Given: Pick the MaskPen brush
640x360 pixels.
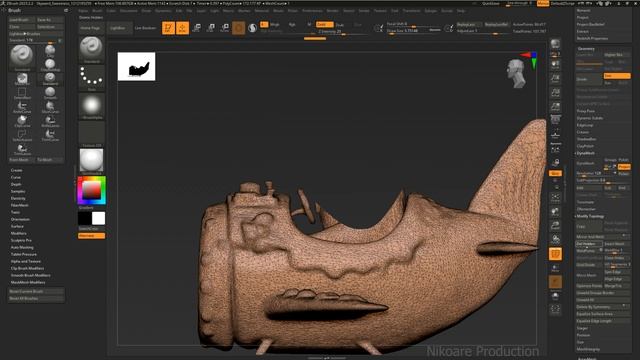Looking at the screenshot, I should click(22, 78).
